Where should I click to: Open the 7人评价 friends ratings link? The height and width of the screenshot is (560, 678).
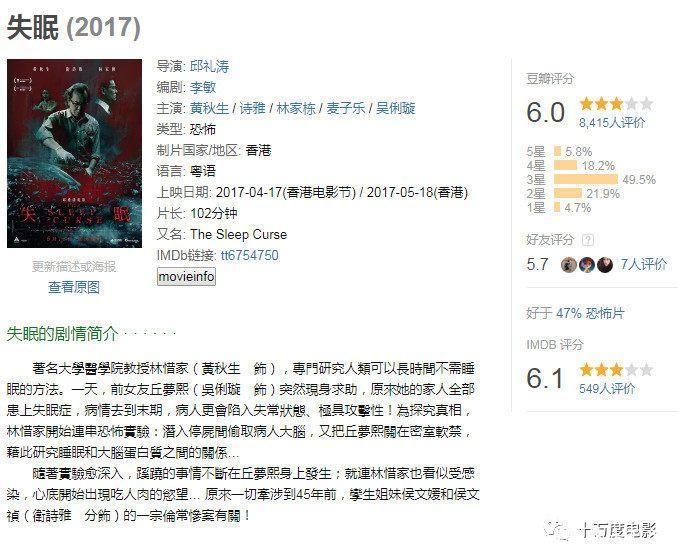[x=643, y=264]
